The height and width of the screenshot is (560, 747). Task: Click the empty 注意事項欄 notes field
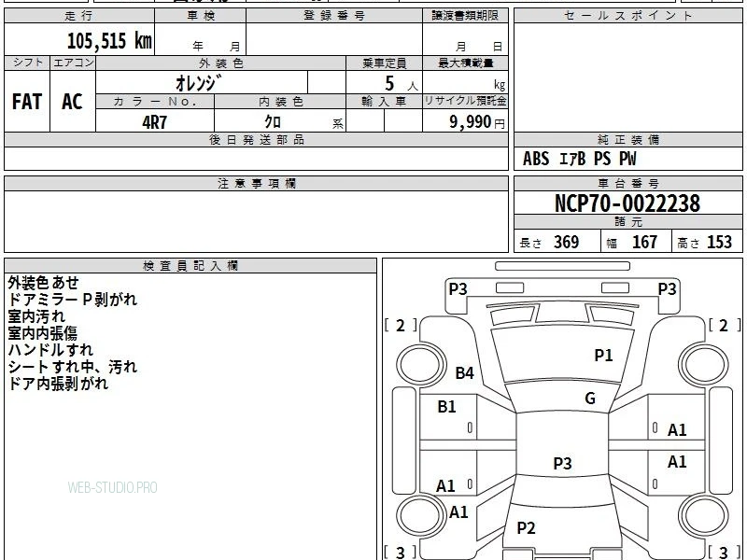pyautogui.click(x=256, y=221)
